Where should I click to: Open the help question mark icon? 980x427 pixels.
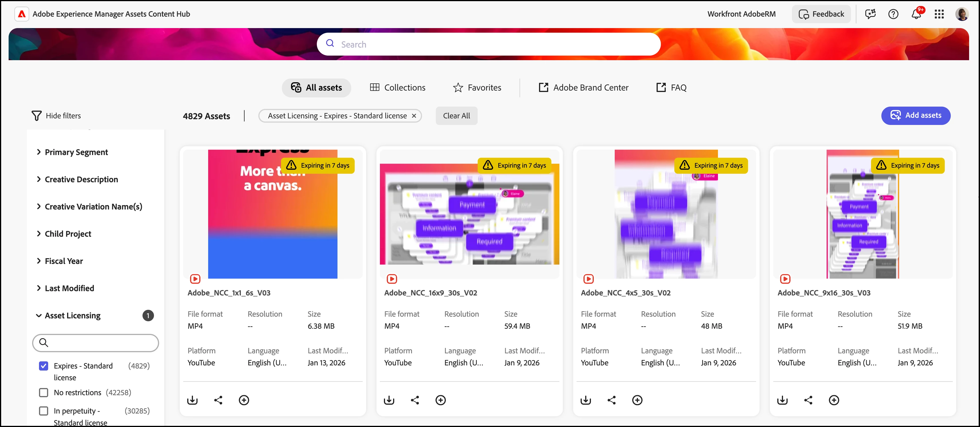click(893, 14)
